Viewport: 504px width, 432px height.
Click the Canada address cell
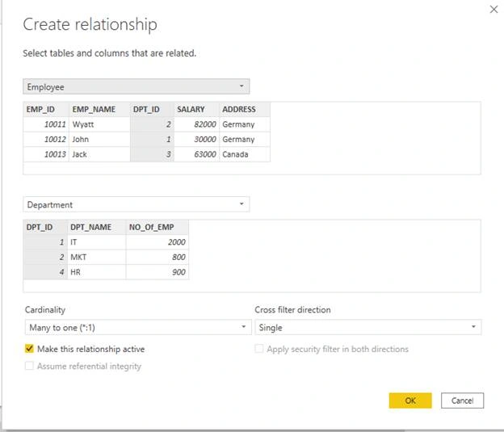245,154
